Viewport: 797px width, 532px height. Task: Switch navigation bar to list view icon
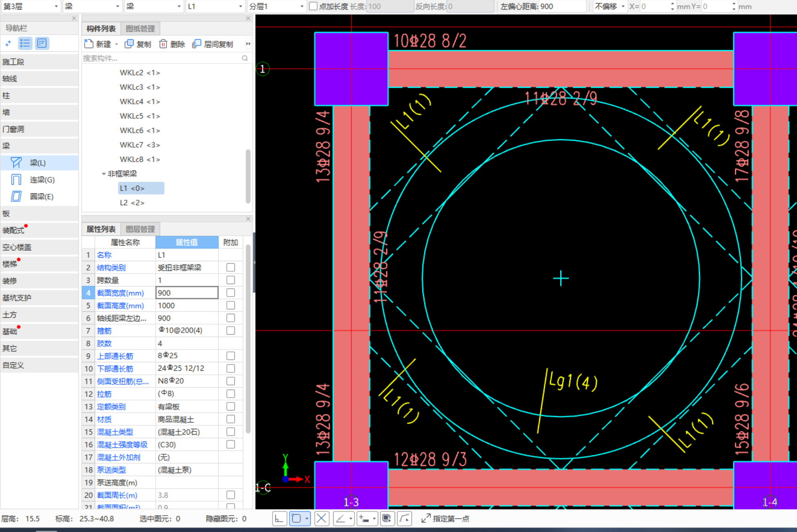[25, 43]
